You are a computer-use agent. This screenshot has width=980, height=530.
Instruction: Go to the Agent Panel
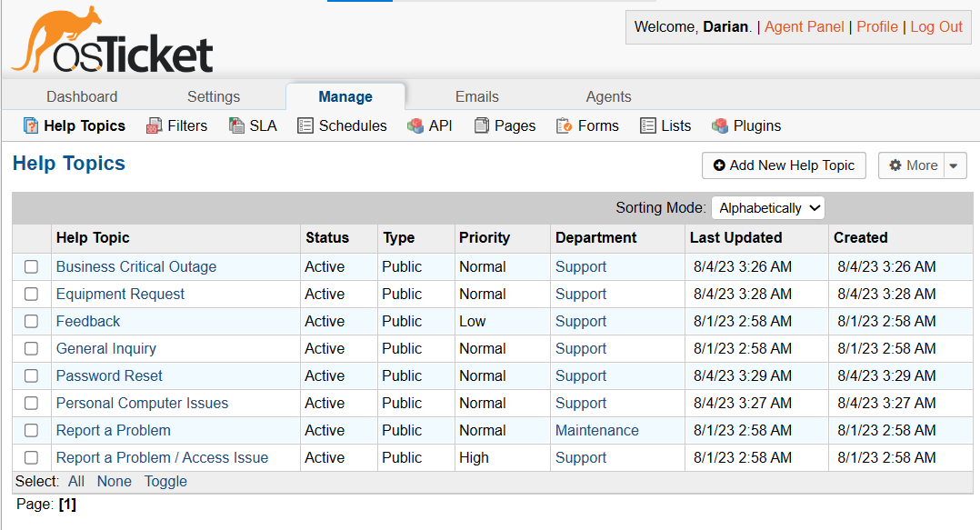tap(804, 26)
